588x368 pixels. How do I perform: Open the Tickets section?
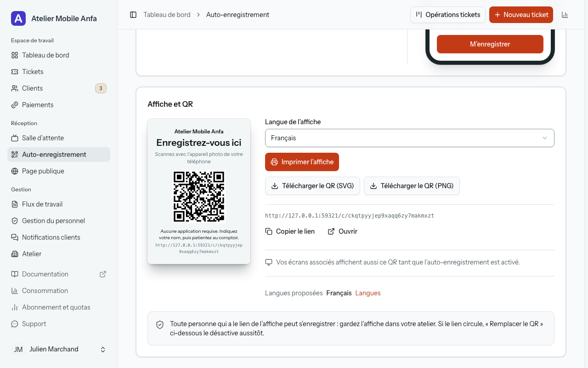[x=59, y=72]
